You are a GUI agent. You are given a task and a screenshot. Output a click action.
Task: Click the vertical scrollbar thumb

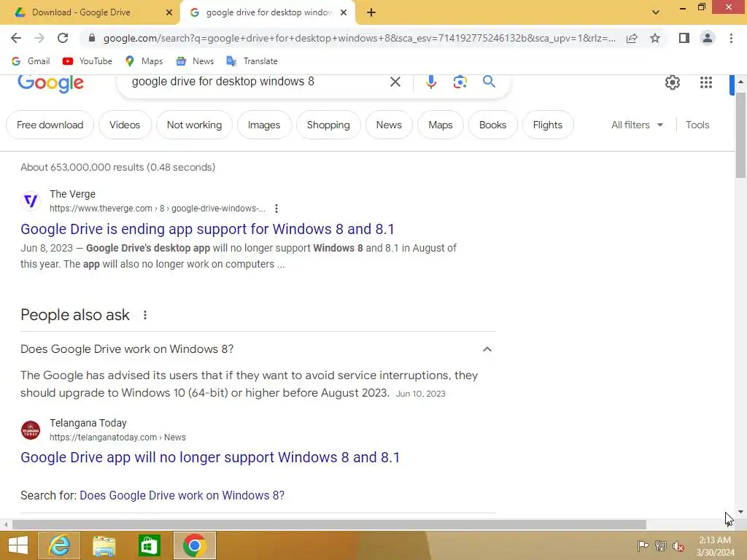(740, 136)
